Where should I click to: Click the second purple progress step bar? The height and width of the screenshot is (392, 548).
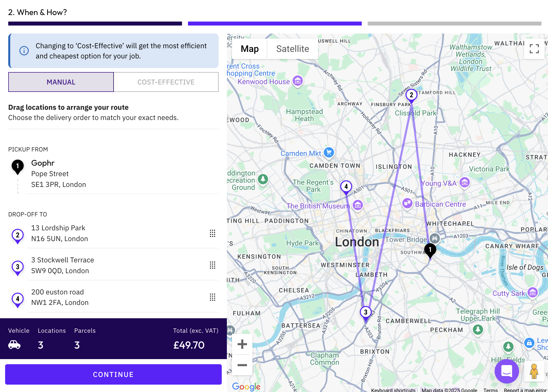275,24
